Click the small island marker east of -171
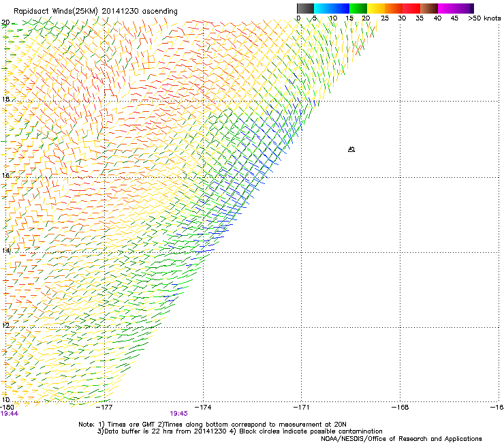This screenshot has width=504, height=443. 351,149
